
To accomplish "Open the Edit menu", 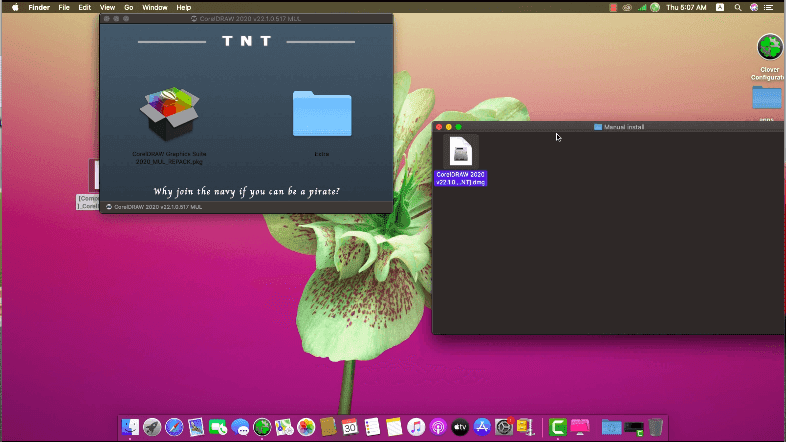I will click(x=84, y=8).
